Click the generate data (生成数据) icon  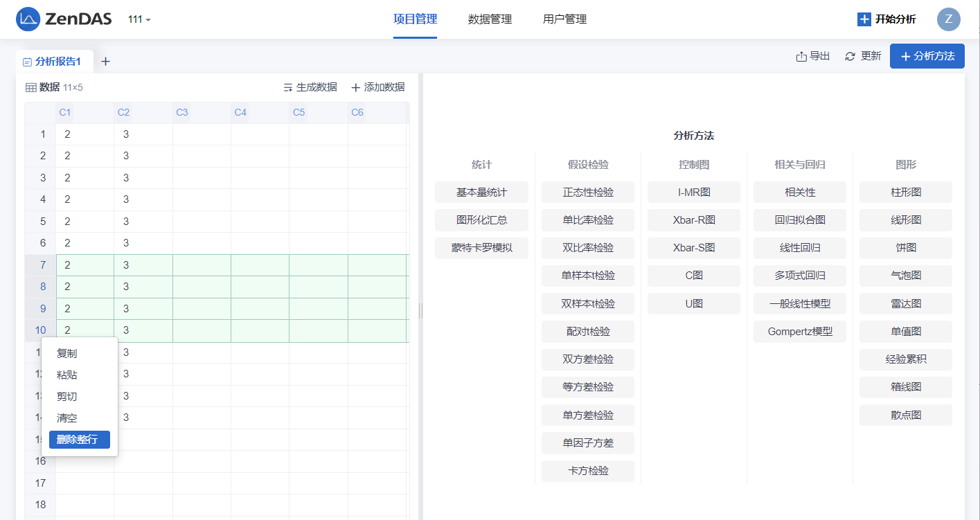pos(288,87)
